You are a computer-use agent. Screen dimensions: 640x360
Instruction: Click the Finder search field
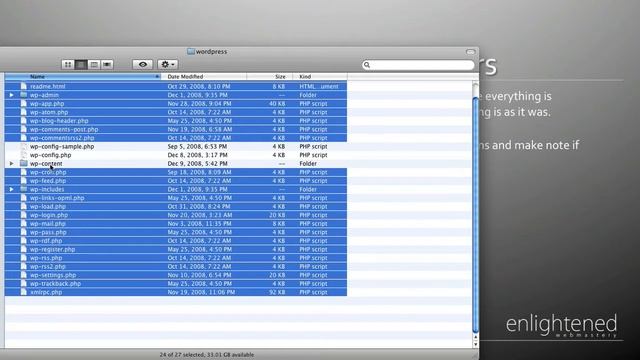(x=418, y=65)
